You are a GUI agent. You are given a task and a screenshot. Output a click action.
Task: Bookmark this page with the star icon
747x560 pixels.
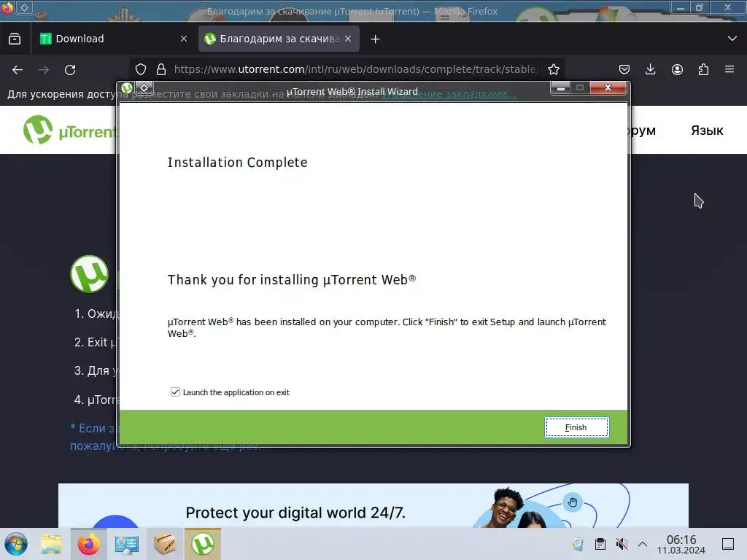[x=554, y=69]
